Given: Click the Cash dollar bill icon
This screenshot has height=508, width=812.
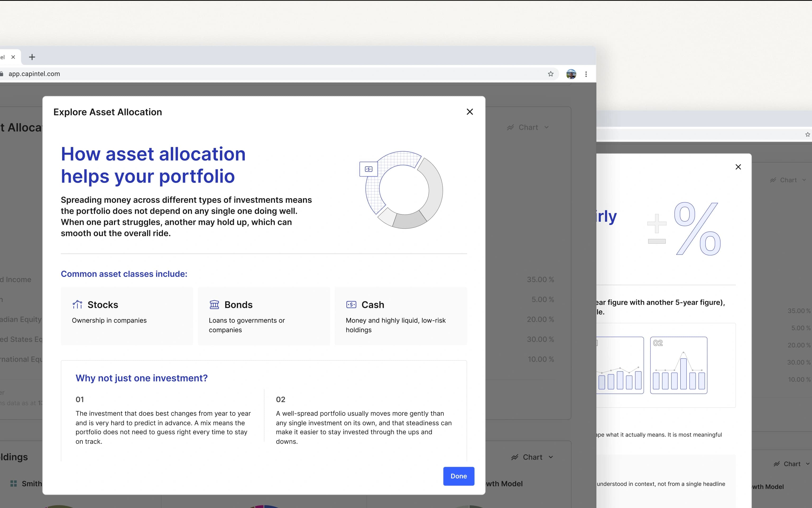Looking at the screenshot, I should (x=351, y=304).
